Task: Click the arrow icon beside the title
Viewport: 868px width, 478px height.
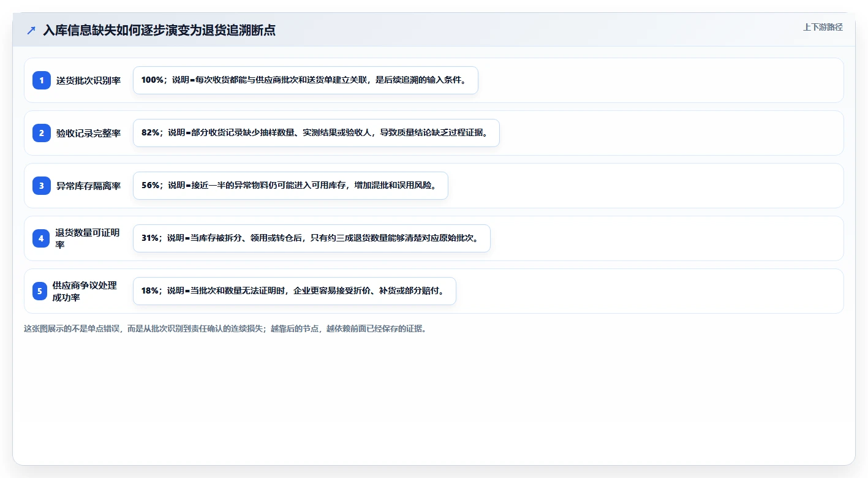Action: (31, 30)
